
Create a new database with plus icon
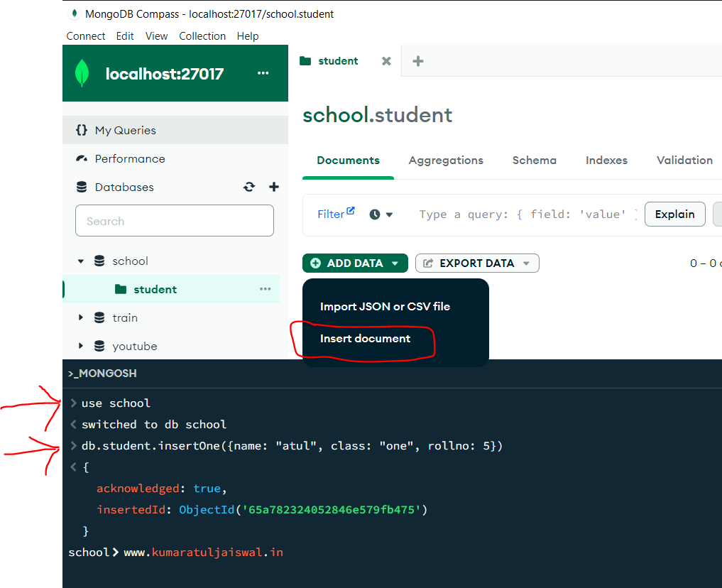click(274, 187)
